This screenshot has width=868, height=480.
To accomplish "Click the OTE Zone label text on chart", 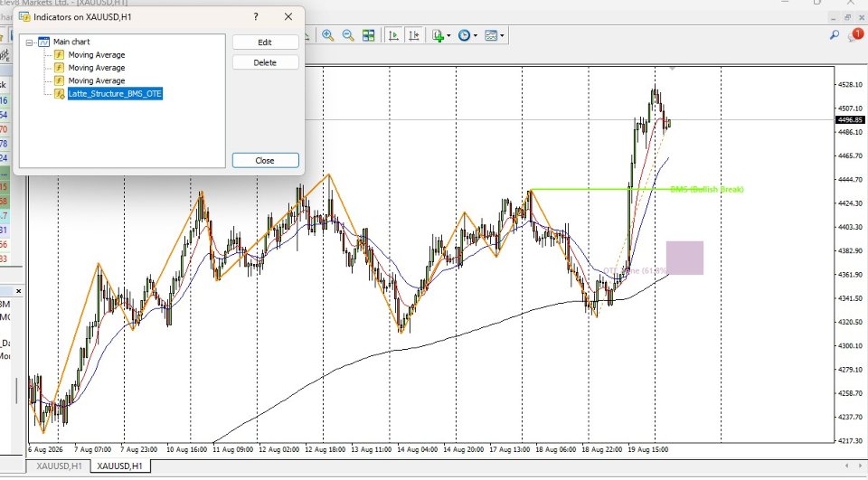I will click(x=635, y=270).
